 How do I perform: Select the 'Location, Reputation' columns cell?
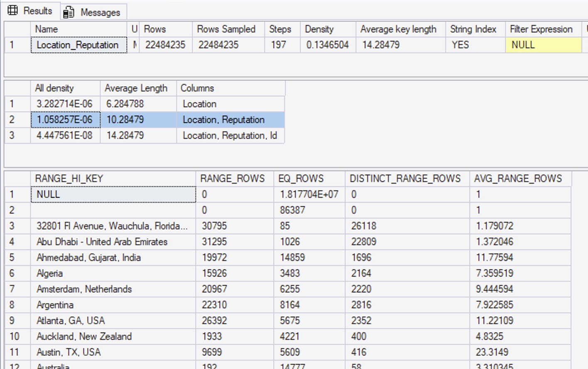tap(224, 120)
